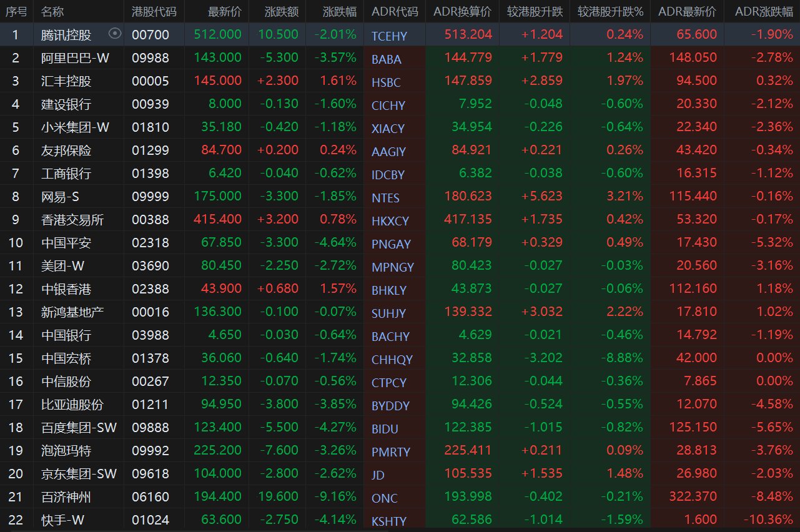Viewport: 800px width, 532px height.
Task: Click the ADR latest price 322.370
Action: 693,497
